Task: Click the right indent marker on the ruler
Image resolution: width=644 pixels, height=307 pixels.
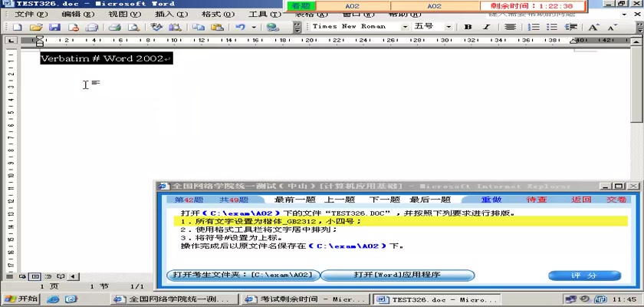Action: coord(573,41)
